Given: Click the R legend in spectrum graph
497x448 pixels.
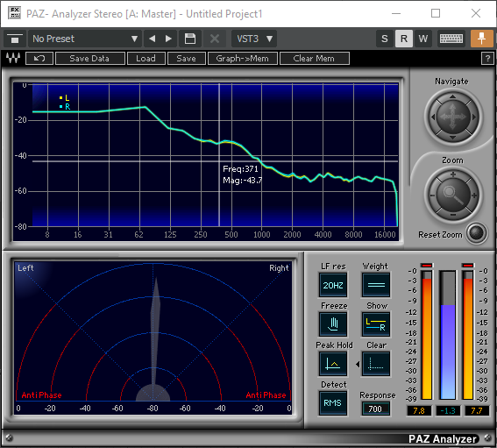Looking at the screenshot, I should point(65,107).
